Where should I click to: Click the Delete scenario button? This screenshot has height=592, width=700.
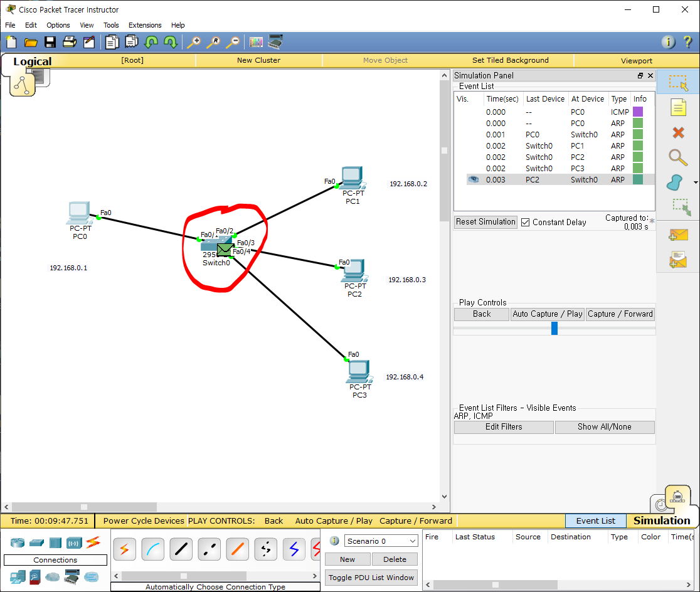[395, 559]
